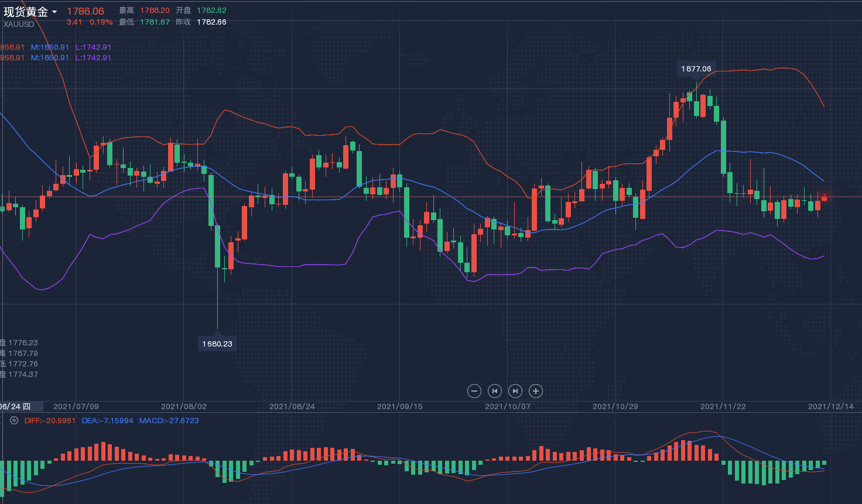
Task: Click the red current-price dot on chart
Action: click(x=825, y=197)
